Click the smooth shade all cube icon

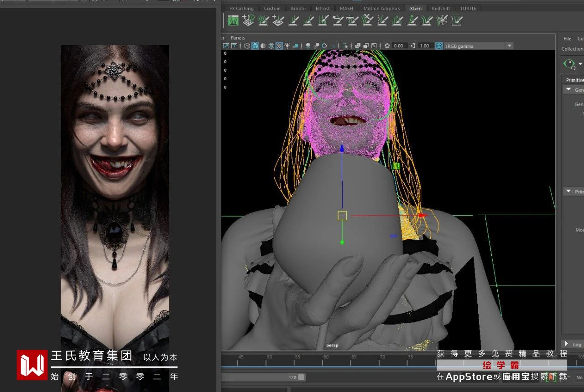tap(255, 46)
